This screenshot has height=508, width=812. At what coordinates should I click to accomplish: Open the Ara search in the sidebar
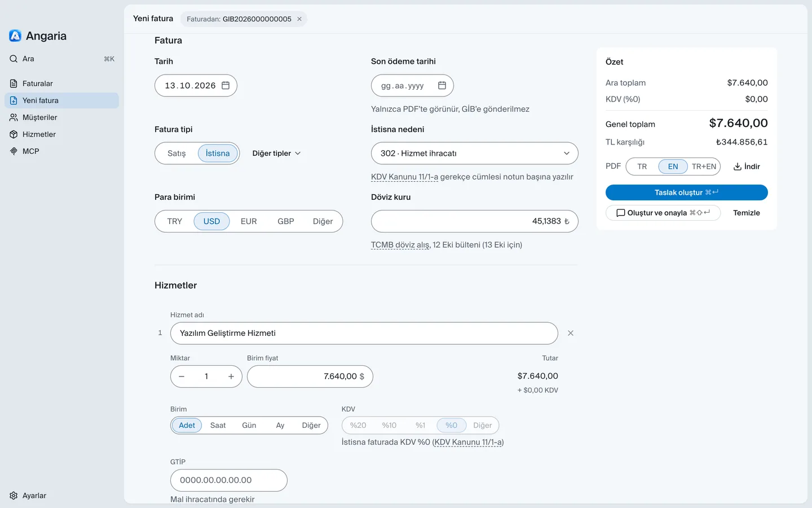click(x=62, y=59)
